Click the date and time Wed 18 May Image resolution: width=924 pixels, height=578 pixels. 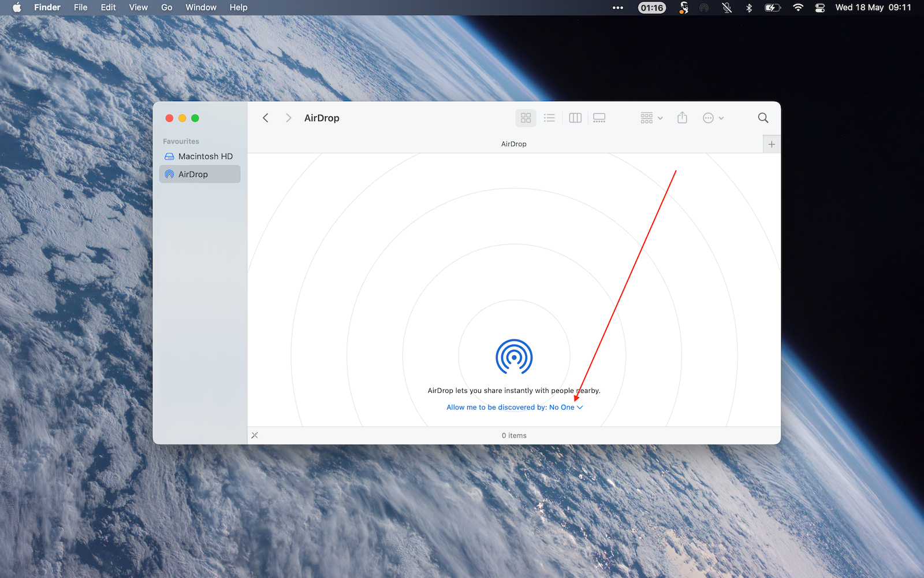point(873,8)
